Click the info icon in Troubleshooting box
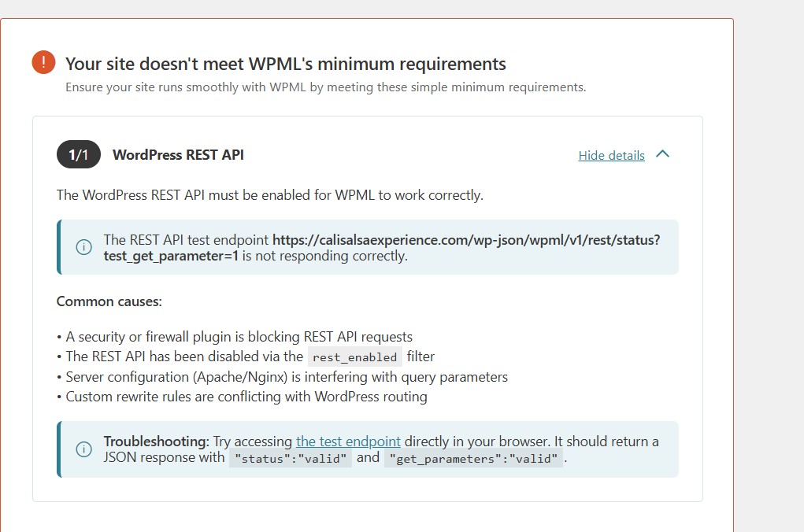 [83, 449]
